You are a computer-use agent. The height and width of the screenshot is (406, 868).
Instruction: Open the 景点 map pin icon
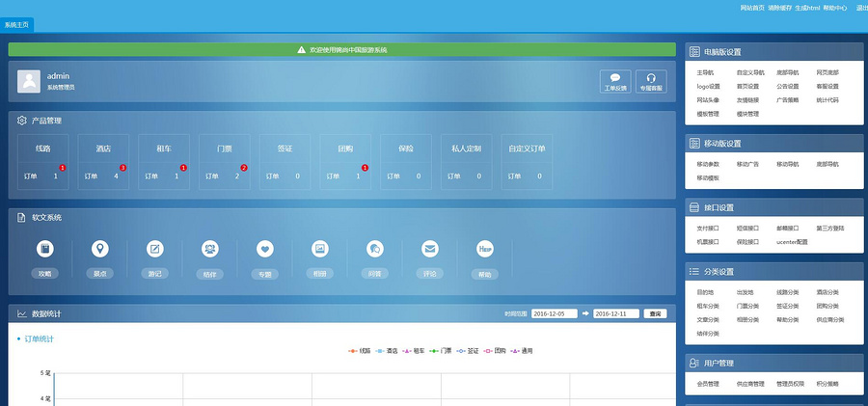(x=100, y=249)
